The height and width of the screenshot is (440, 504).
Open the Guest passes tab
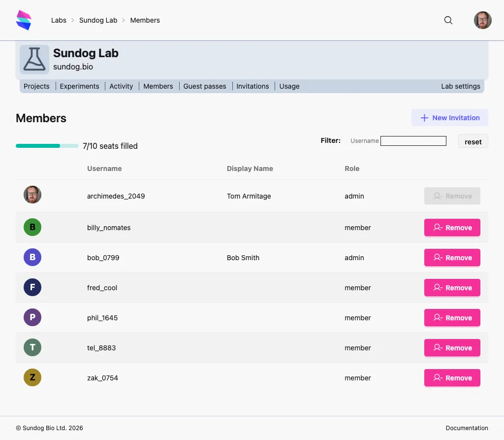[x=205, y=86]
